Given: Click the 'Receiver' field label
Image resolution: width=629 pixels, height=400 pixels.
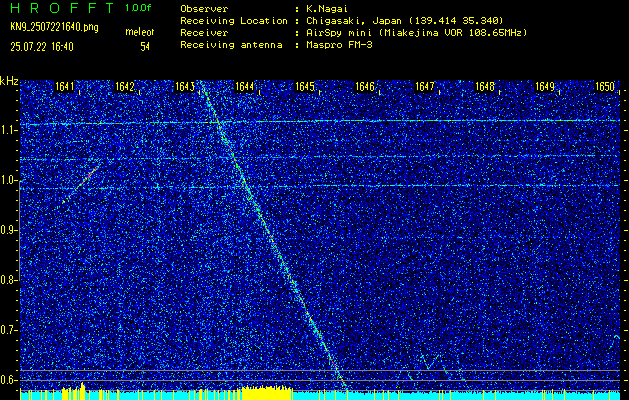Looking at the screenshot, I should [204, 33].
